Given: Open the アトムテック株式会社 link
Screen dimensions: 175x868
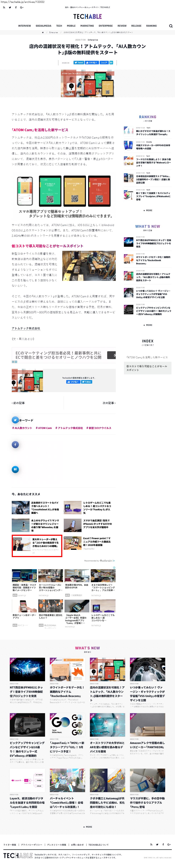Looking at the screenshot, I should (26, 328).
